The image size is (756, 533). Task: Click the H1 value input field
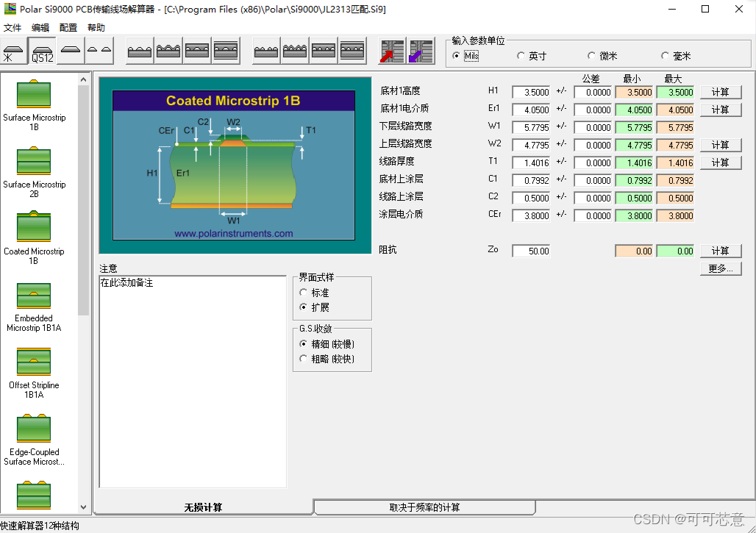531,92
